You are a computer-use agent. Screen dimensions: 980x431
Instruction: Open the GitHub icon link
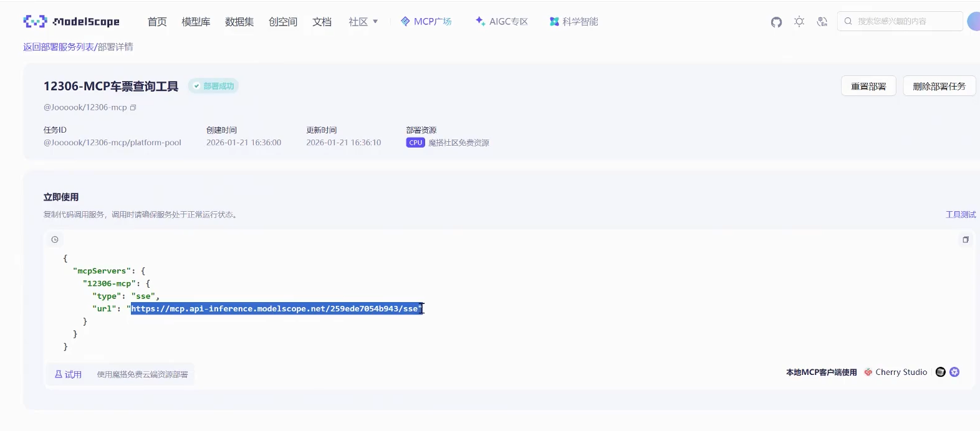point(776,22)
